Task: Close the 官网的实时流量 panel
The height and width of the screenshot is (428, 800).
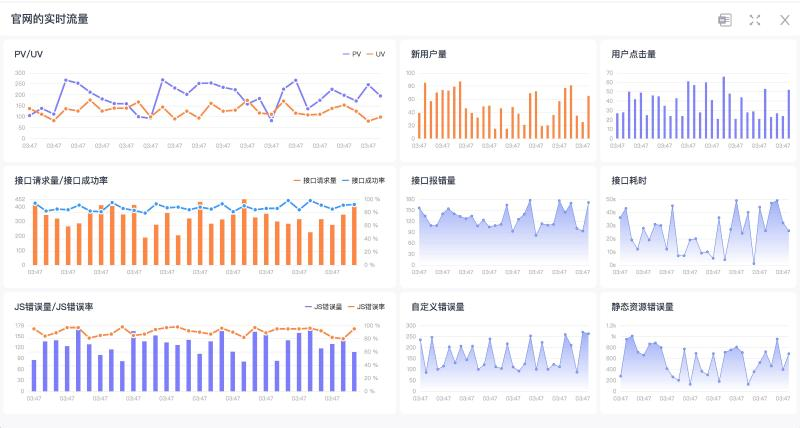Action: coord(785,20)
